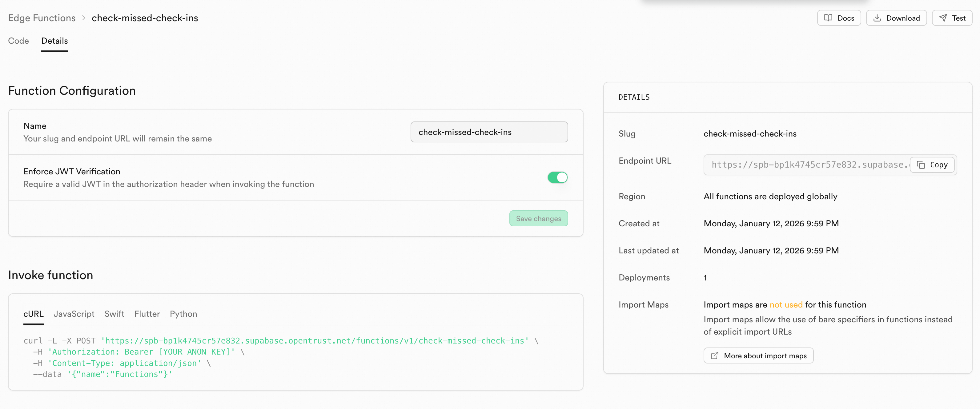980x409 pixels.
Task: Select the Details tab
Action: point(54,41)
